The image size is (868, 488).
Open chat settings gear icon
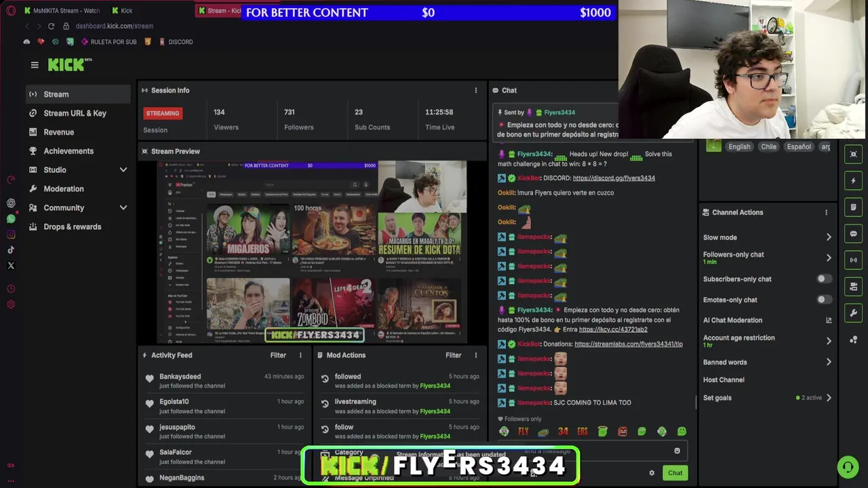(x=652, y=473)
